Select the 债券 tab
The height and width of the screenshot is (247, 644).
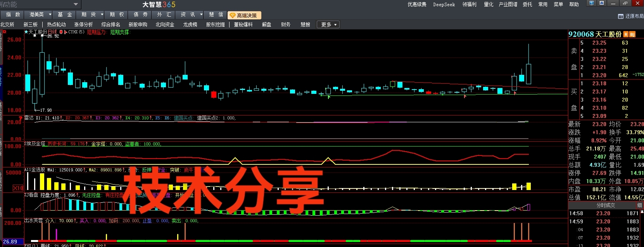point(141,15)
